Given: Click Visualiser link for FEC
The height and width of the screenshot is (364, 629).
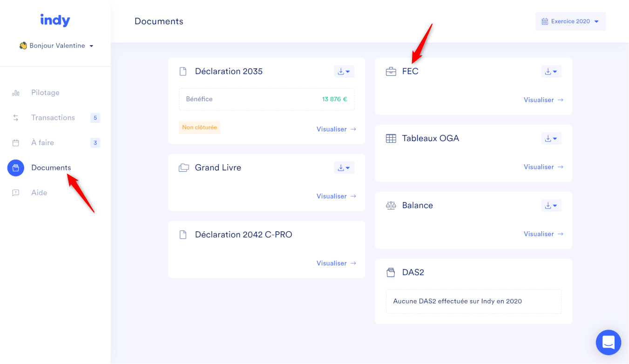Looking at the screenshot, I should pos(543,100).
